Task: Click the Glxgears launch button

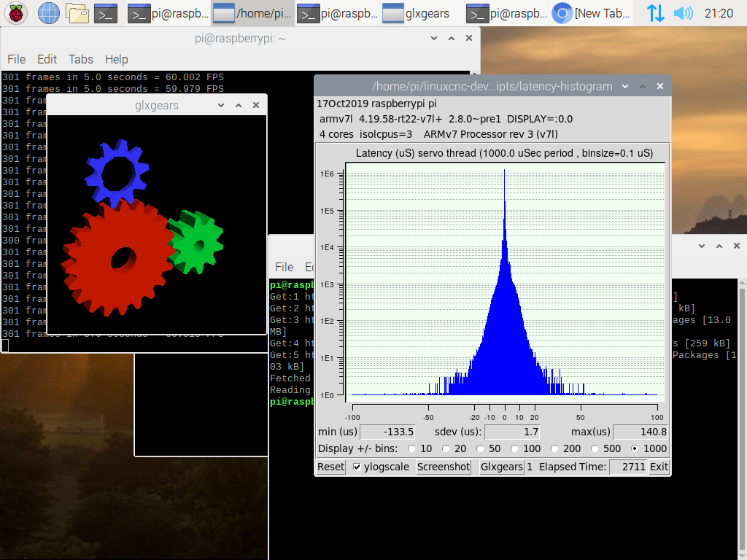Action: [x=501, y=467]
